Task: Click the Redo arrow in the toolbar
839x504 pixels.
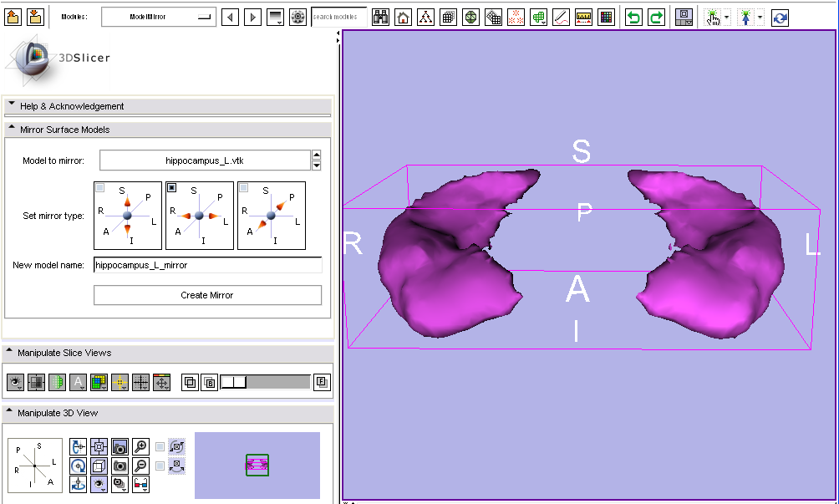Action: tap(658, 17)
